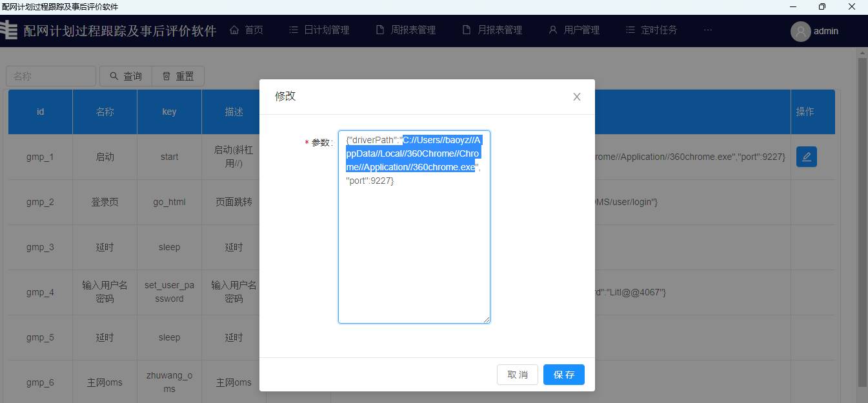Open the 周报表管理 menu

click(405, 30)
